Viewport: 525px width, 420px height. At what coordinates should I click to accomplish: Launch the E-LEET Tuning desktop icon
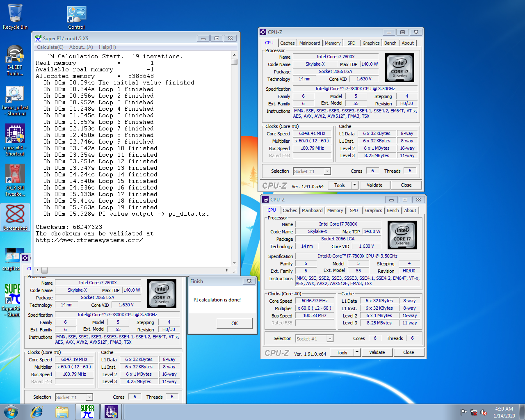click(x=15, y=60)
